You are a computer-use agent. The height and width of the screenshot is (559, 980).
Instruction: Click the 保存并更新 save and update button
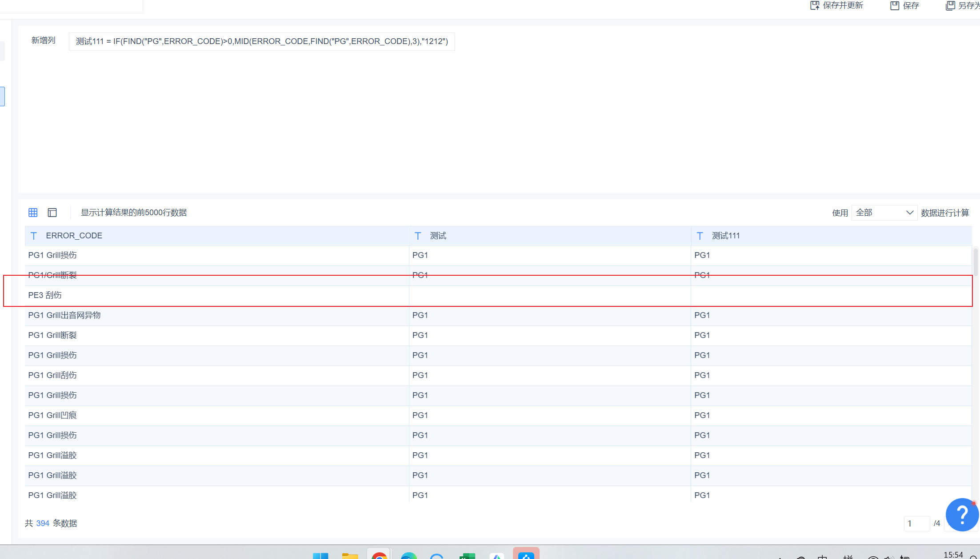(x=837, y=5)
